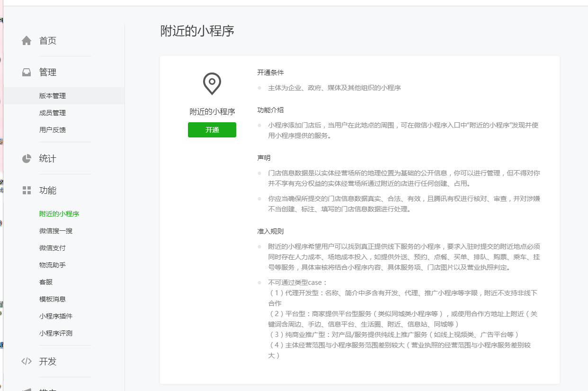The width and height of the screenshot is (588, 391).
Task: Click the paragraph starting 你应当确保所提交的门店信息
Action: 404,204
